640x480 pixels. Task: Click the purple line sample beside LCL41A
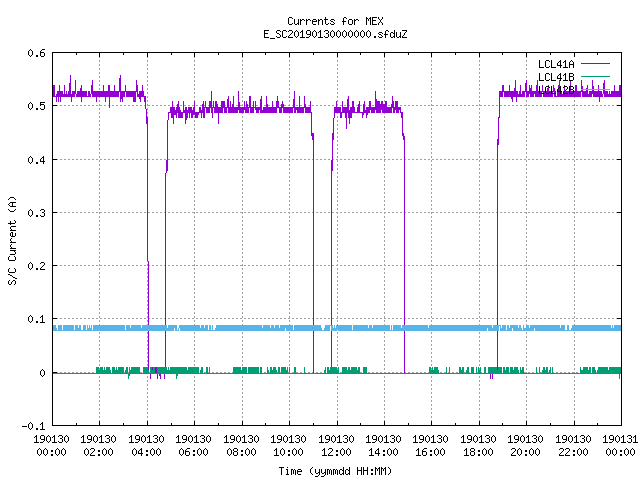(x=595, y=64)
